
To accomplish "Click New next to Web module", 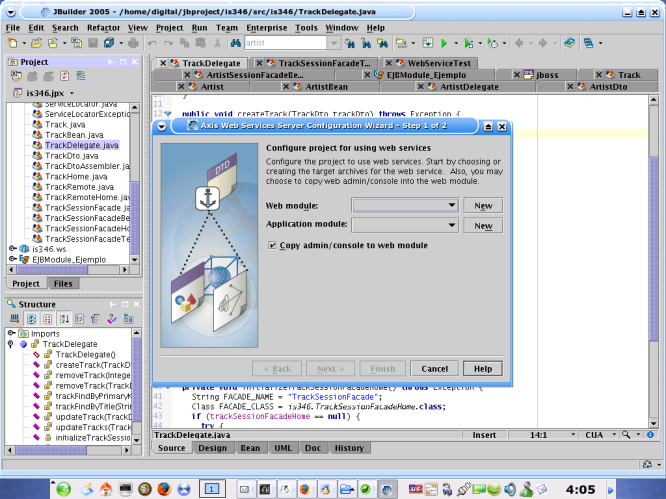I will coord(483,205).
